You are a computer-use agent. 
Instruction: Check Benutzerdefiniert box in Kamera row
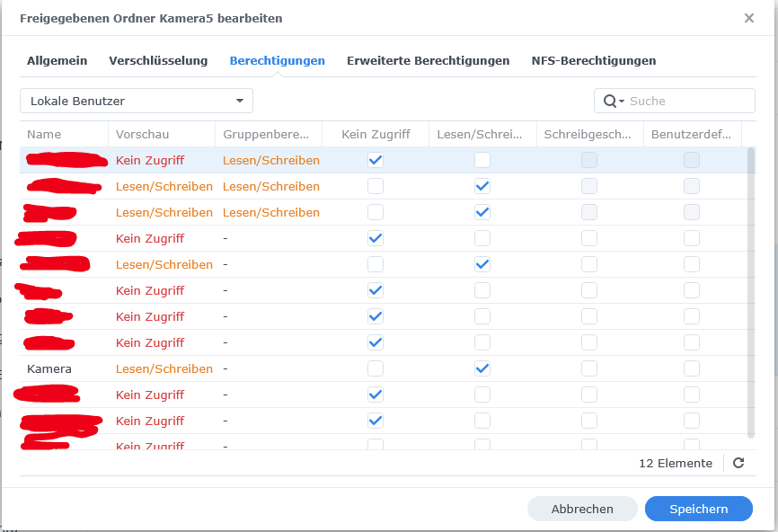point(692,368)
